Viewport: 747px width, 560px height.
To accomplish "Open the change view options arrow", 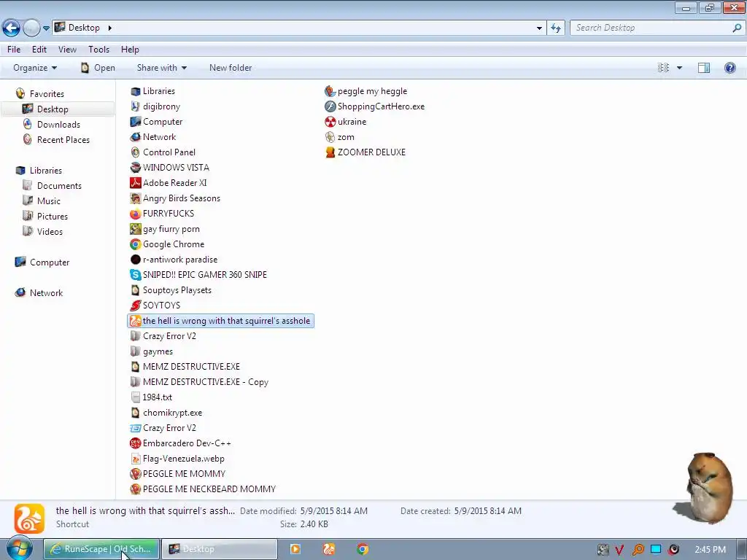I will tap(679, 68).
